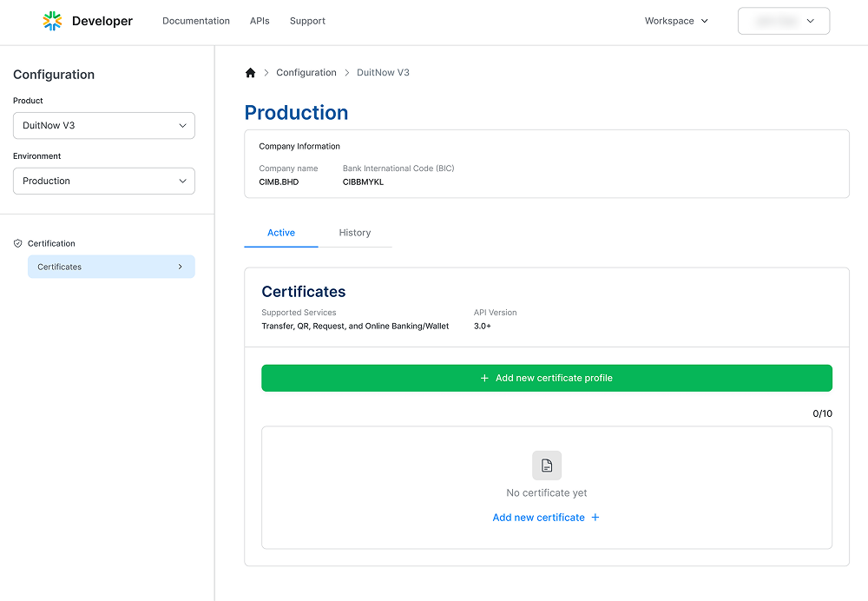Switch to the History tab
Screen dimensions: 868x601
[x=355, y=233]
